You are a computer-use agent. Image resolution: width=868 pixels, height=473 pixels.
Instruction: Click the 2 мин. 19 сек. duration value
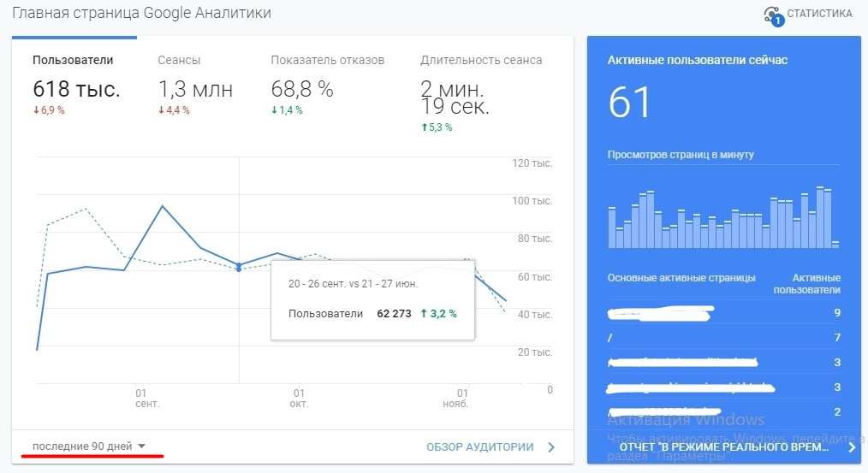(455, 98)
